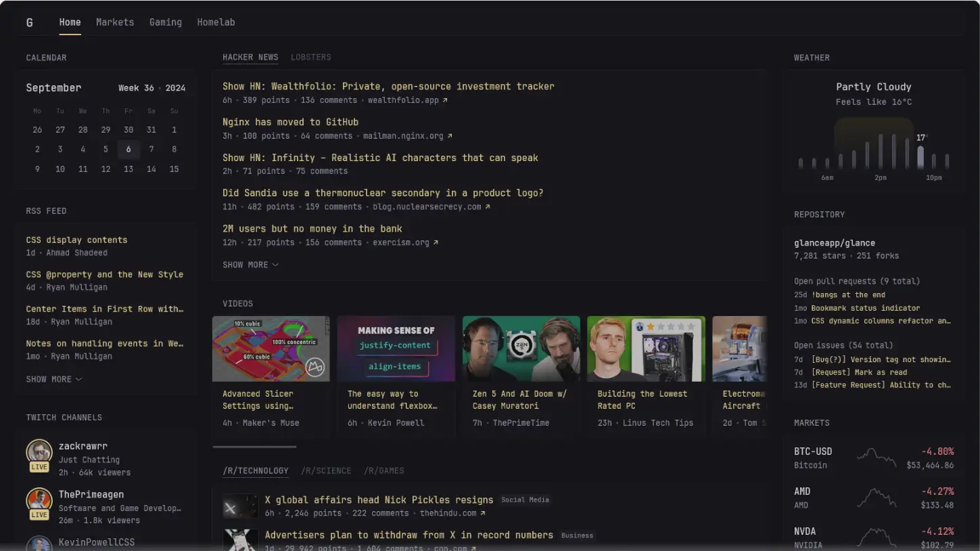This screenshot has height=551, width=980.
Task: Open the Homelab page tab
Action: pyautogui.click(x=216, y=22)
